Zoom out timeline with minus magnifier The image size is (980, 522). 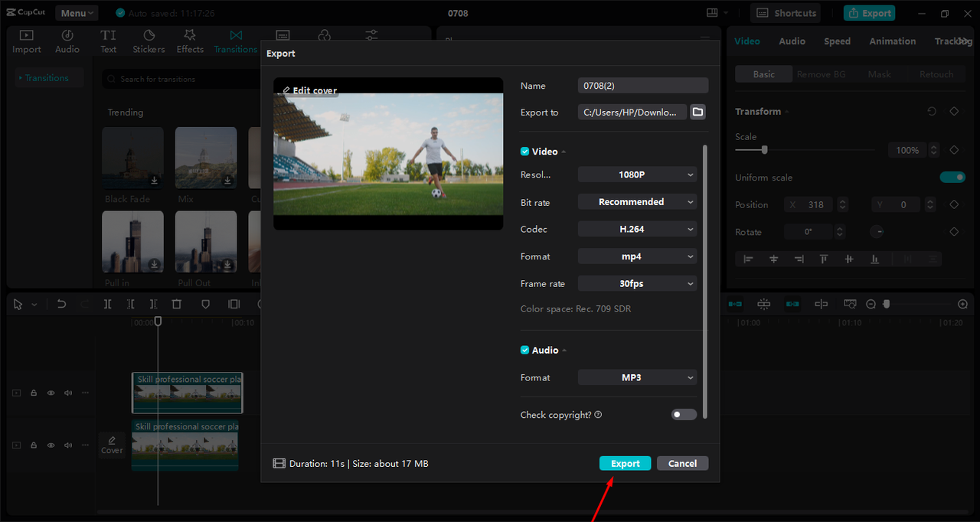(871, 304)
